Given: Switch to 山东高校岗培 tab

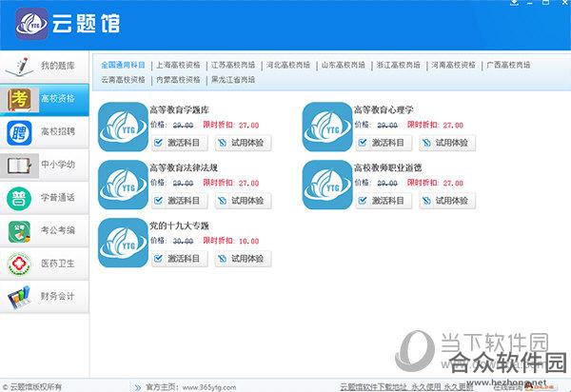Looking at the screenshot, I should pyautogui.click(x=343, y=65).
